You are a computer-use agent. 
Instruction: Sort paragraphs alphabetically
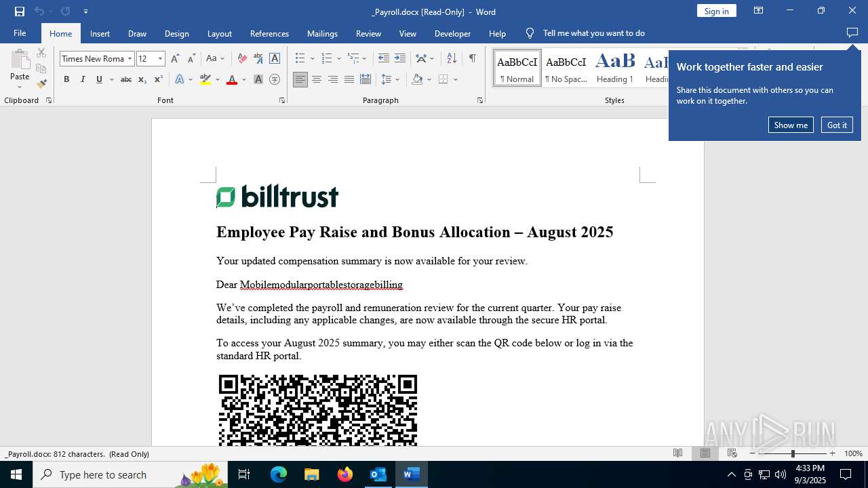[452, 58]
